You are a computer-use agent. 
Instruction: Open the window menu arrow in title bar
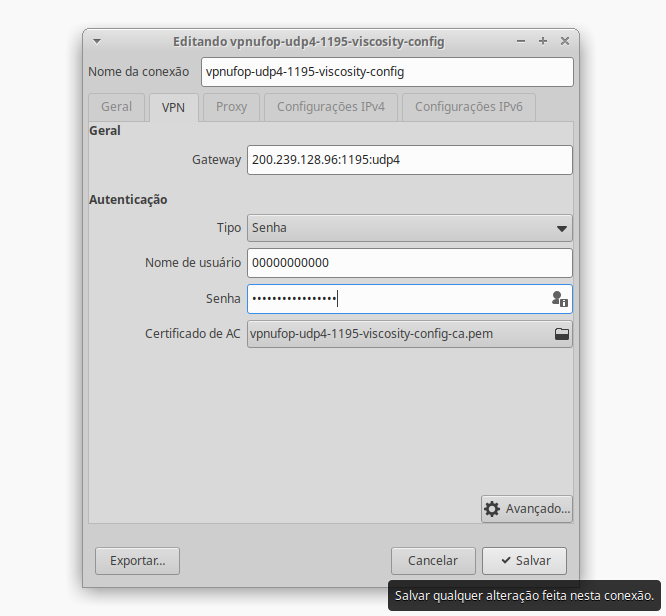click(x=97, y=41)
